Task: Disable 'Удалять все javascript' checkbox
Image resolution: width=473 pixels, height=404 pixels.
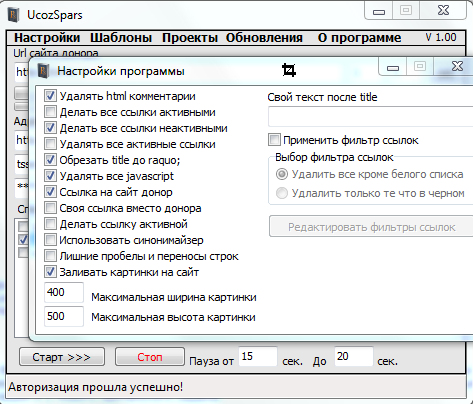Action: click(50, 176)
